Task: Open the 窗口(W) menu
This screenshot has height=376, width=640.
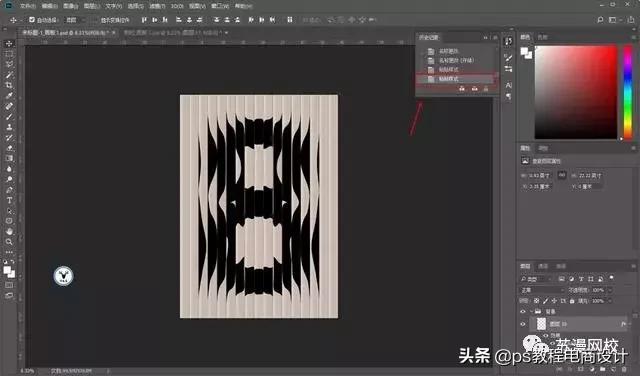Action: [x=220, y=6]
